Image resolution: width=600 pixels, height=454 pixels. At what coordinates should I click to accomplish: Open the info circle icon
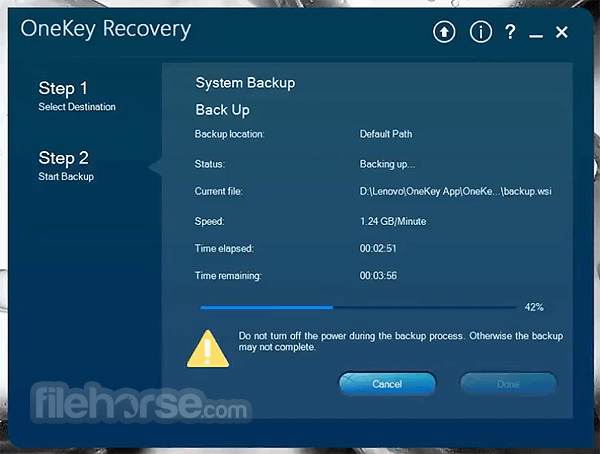pyautogui.click(x=481, y=32)
